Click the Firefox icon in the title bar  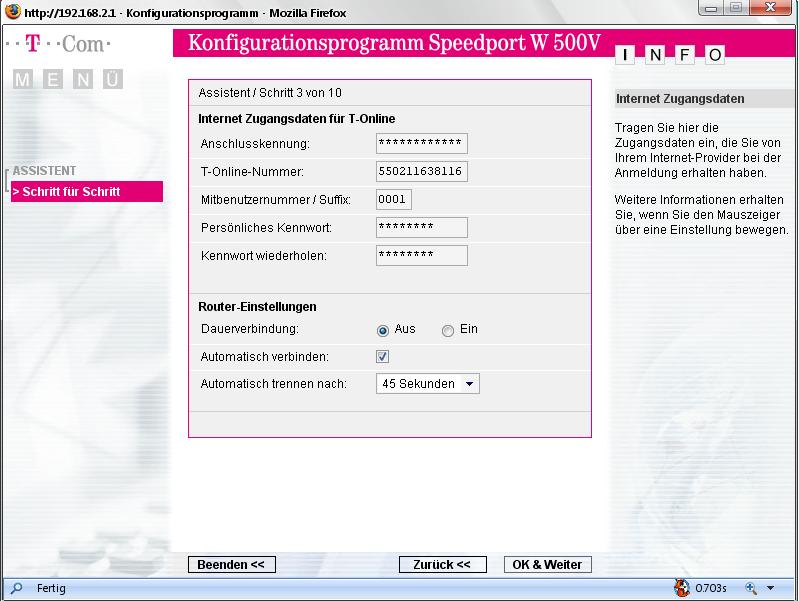pyautogui.click(x=13, y=11)
